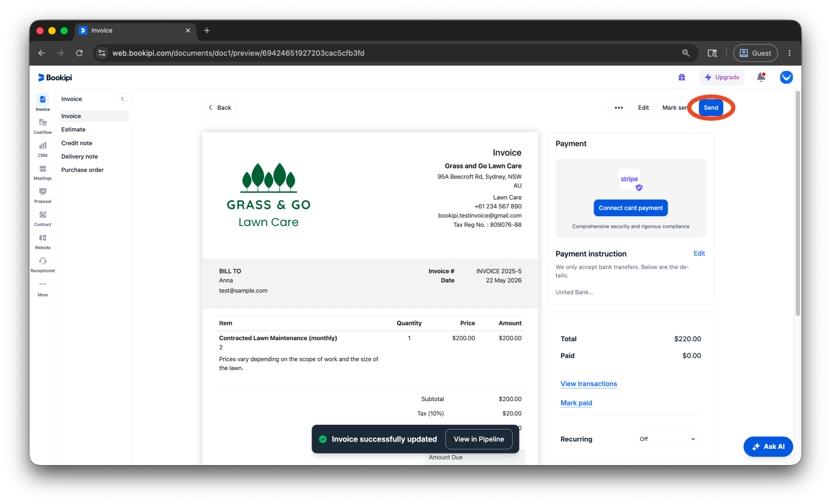Click the Contracted Lawn Maintenance (monthly) item
Viewport: 831px width, 504px height.
pos(278,338)
